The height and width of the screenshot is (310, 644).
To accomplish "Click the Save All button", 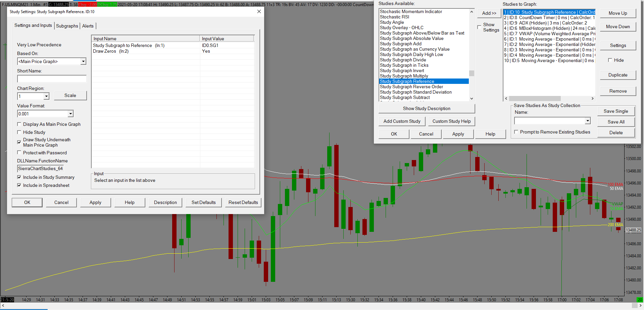I will click(616, 122).
